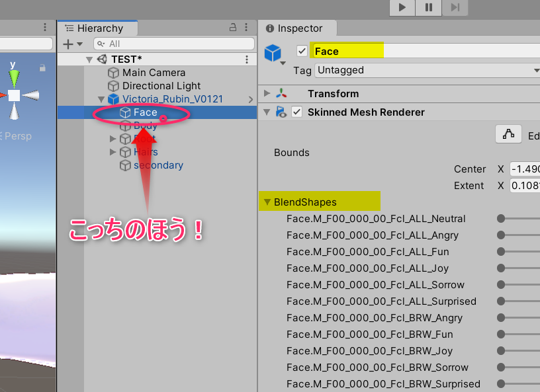Open the Victoria_Rubin_V0121 prefab with the right chevron
This screenshot has width=540, height=392.
point(251,99)
